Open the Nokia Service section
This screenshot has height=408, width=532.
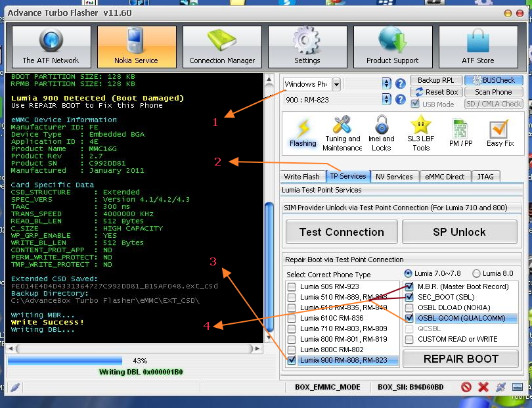point(137,47)
